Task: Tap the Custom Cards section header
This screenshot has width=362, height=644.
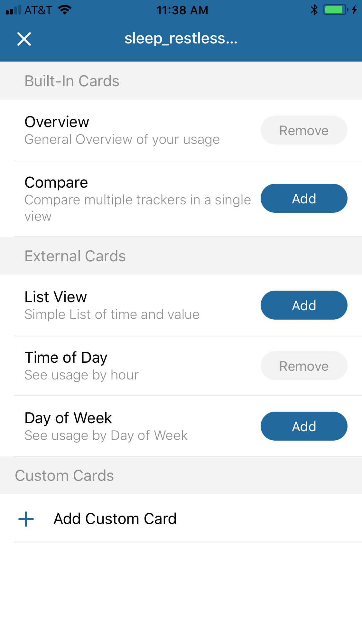Action: (x=64, y=475)
